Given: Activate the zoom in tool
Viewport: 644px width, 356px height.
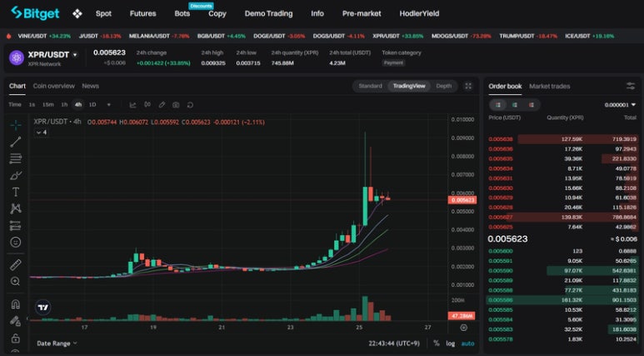Looking at the screenshot, I should pos(16,281).
